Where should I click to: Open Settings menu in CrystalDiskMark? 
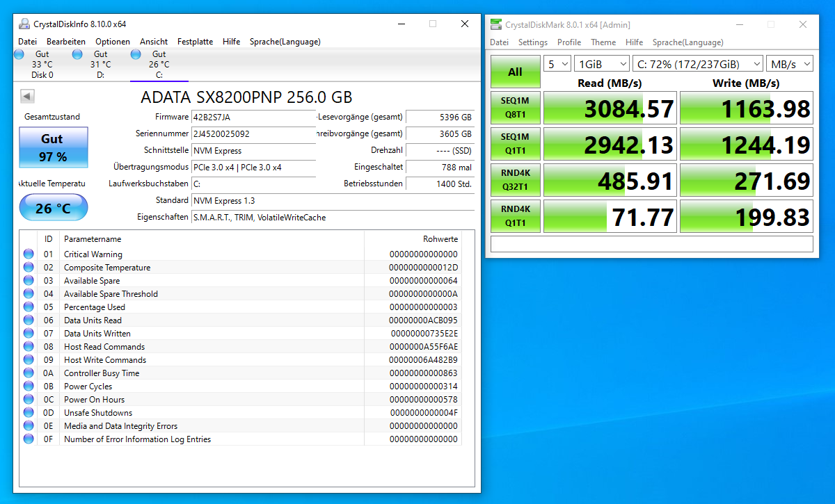click(x=533, y=42)
